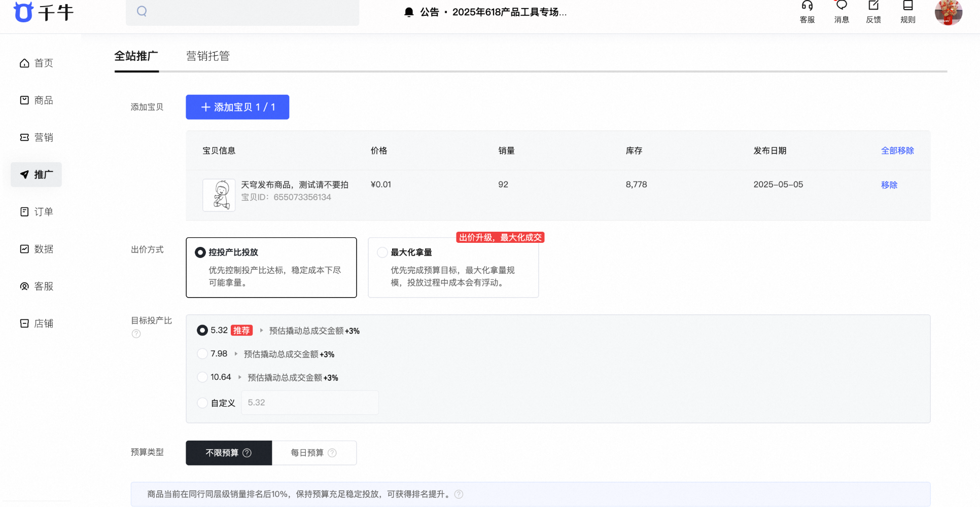
Task: Click the Qianniu logo icon
Action: (x=23, y=12)
